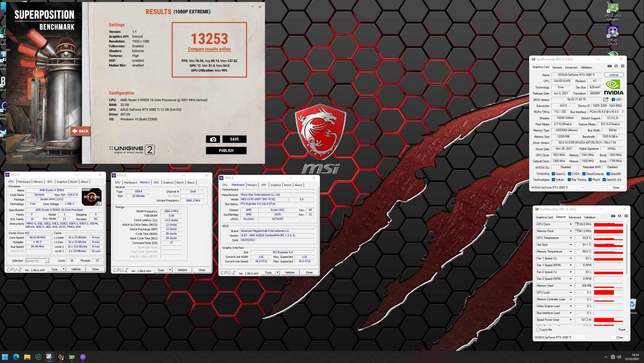This screenshot has height=363, width=644.
Task: Click the Ryzen 9 logo in CPU-Z
Action: 92,197
